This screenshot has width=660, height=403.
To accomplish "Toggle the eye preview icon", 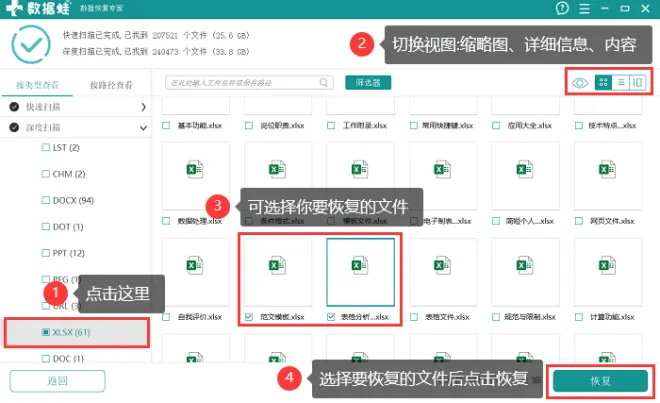I will pyautogui.click(x=580, y=83).
